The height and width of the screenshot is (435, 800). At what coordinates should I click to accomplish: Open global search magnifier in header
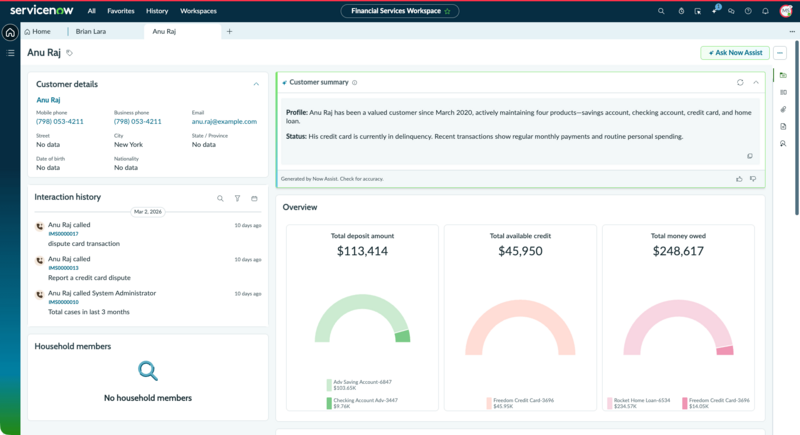point(661,11)
